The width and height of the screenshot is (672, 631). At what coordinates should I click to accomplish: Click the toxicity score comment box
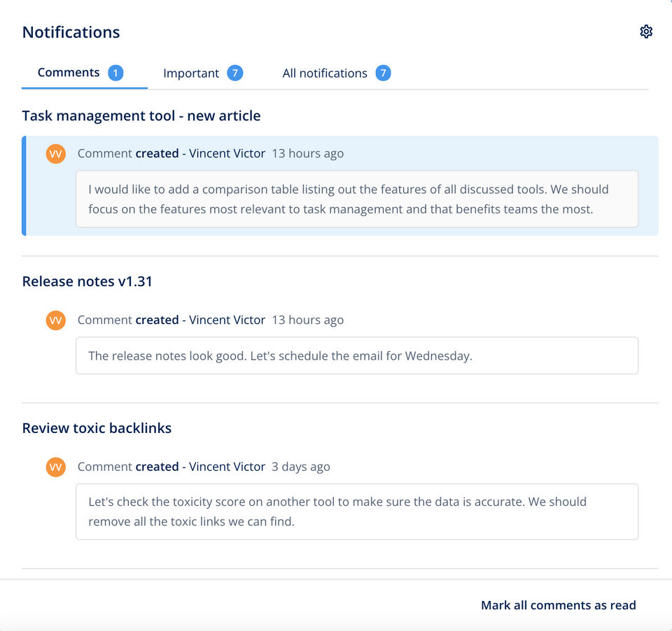coord(357,511)
